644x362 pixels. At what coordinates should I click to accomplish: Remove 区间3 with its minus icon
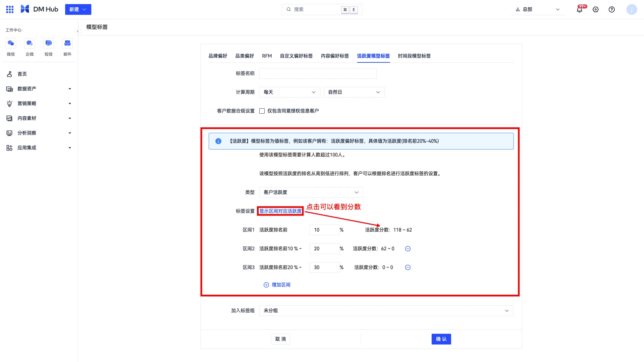408,267
